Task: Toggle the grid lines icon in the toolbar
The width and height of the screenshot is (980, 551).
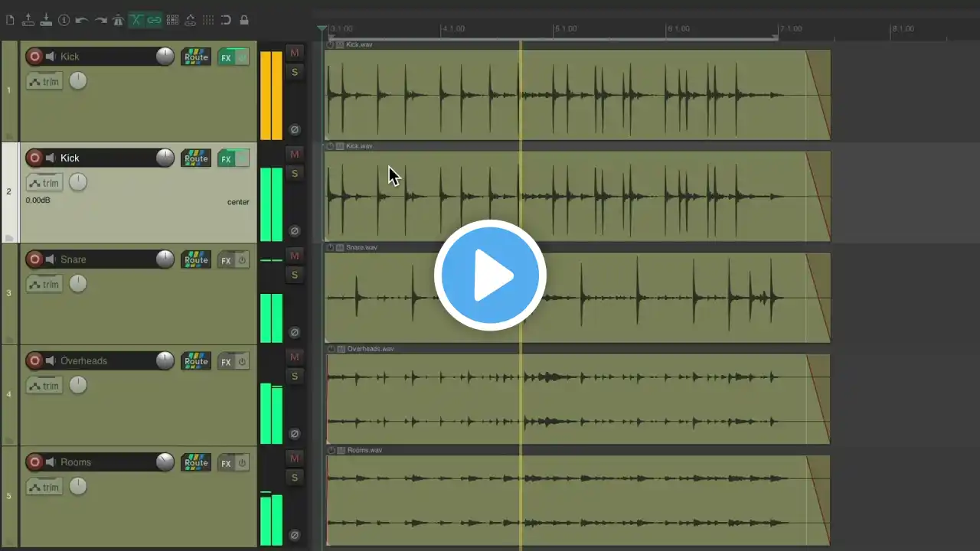Action: click(208, 20)
